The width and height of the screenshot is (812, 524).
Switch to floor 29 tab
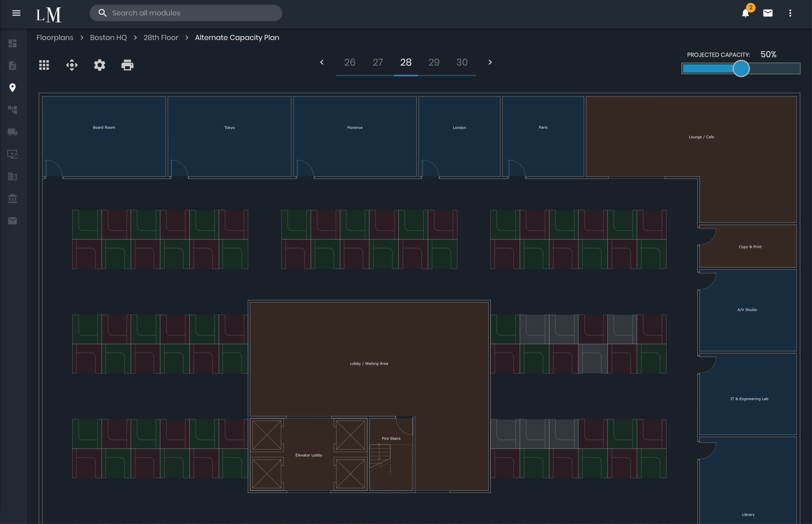coord(433,62)
